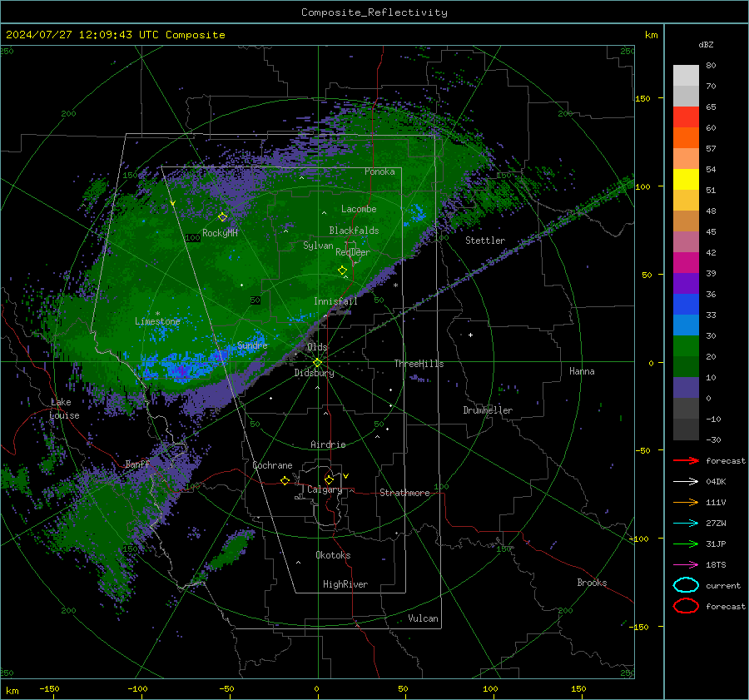
Task: Click the green 31JP arrow icon
Action: [x=686, y=544]
